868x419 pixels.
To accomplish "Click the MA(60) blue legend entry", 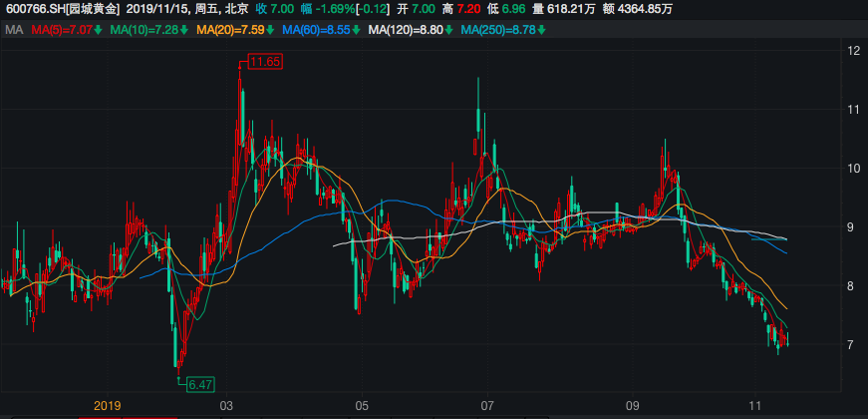I will (x=317, y=30).
